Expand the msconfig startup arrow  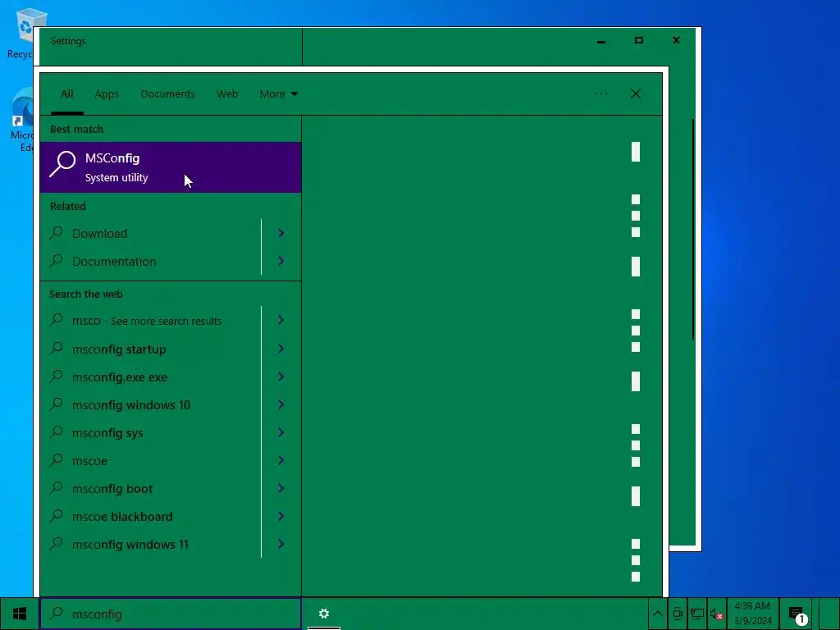coord(281,349)
